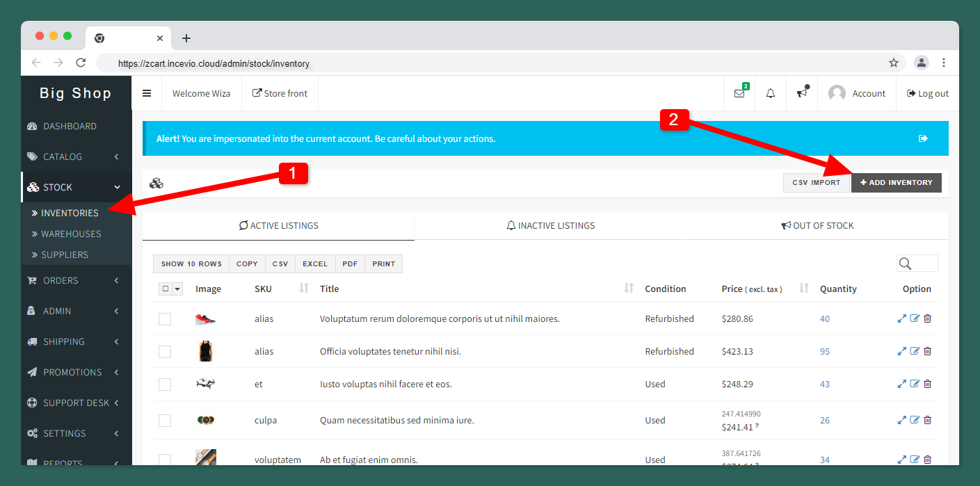980x486 pixels.
Task: Delete the Officia voluptates inventory item
Action: tap(928, 351)
